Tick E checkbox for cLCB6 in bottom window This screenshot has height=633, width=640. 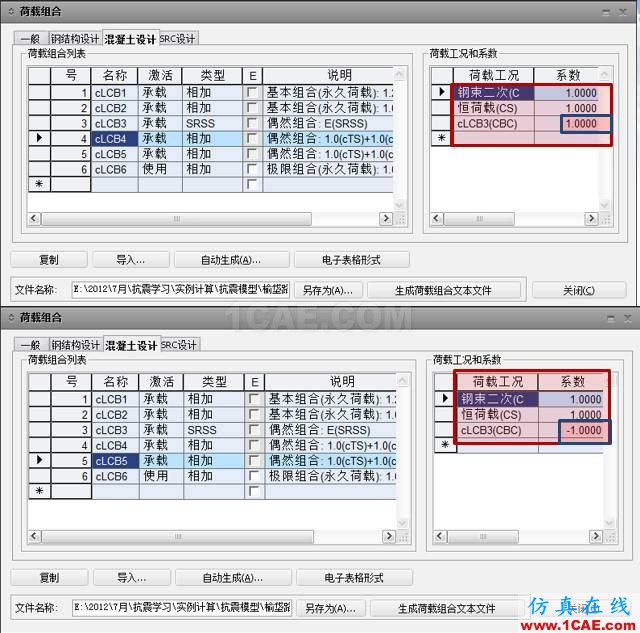(254, 476)
